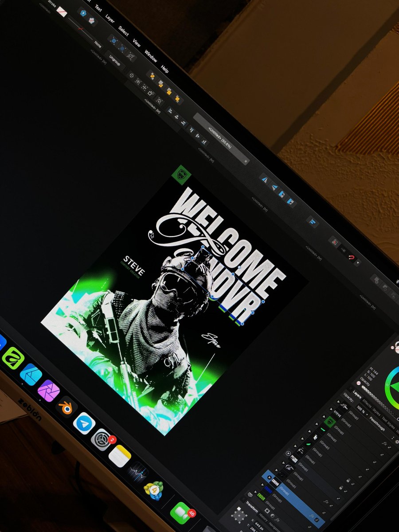Open the Text menu
The height and width of the screenshot is (532, 399).
coord(98,8)
